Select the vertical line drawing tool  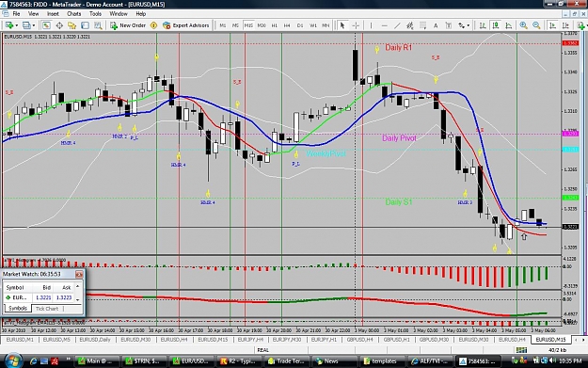(x=372, y=25)
